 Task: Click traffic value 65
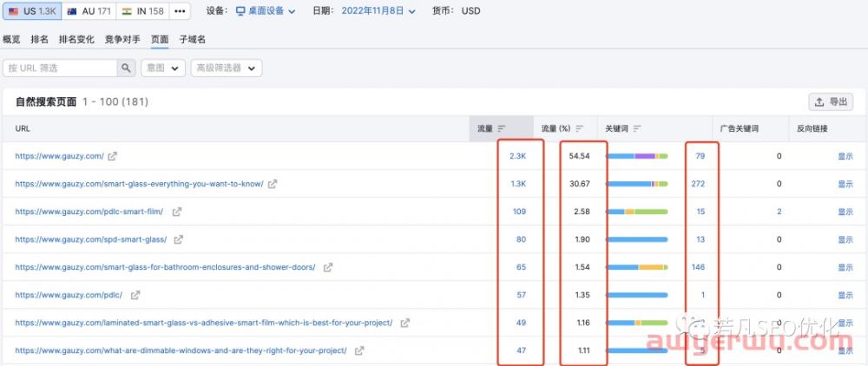[521, 267]
